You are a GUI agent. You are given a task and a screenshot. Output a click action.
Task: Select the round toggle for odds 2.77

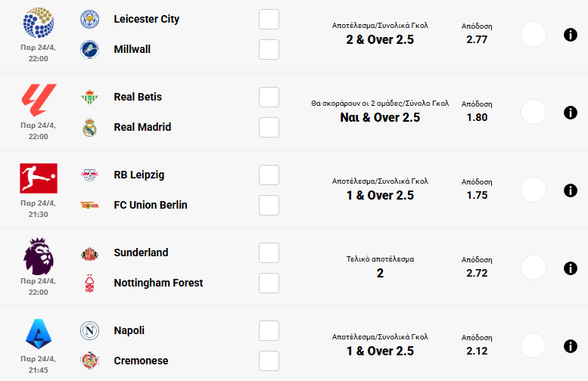coord(534,35)
